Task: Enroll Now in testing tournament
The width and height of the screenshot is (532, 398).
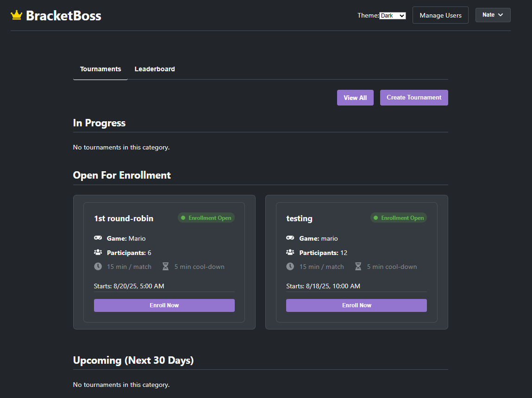Action: 357,305
